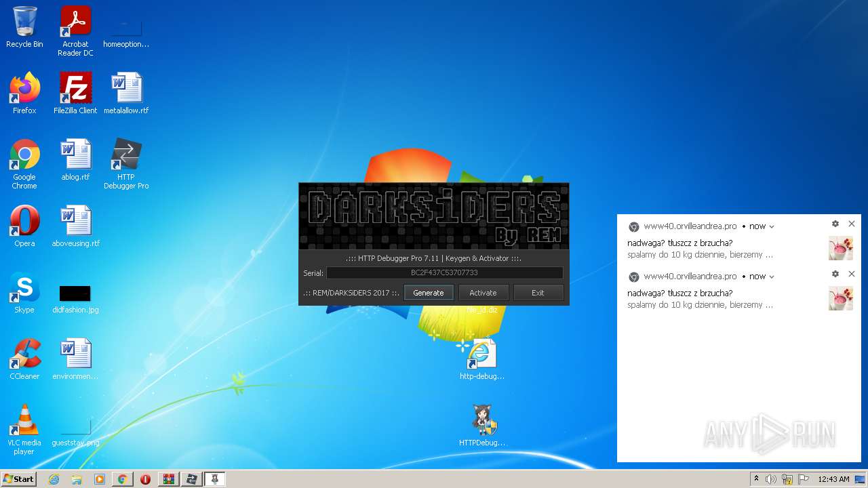This screenshot has width=868, height=488.
Task: Open Action Center flag icon
Action: [804, 479]
